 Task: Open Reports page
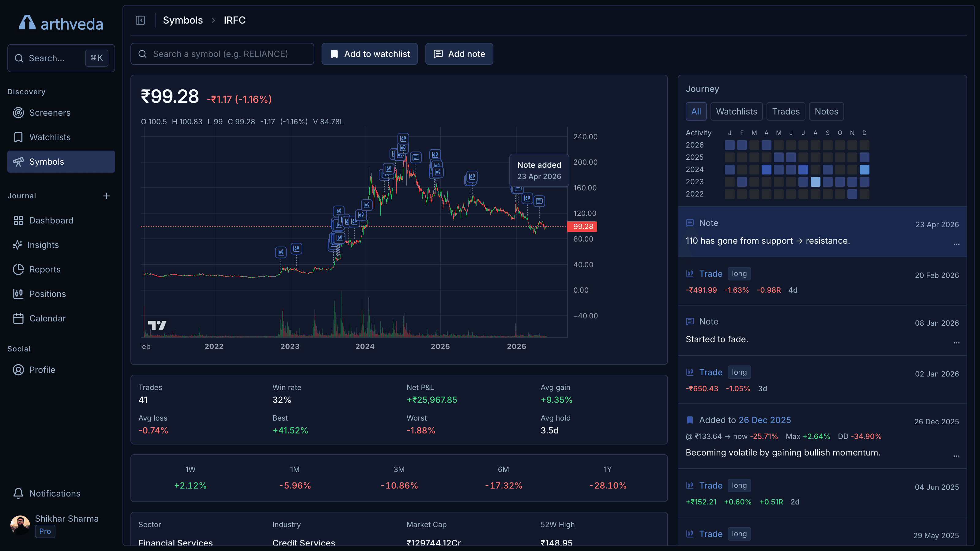click(61, 269)
